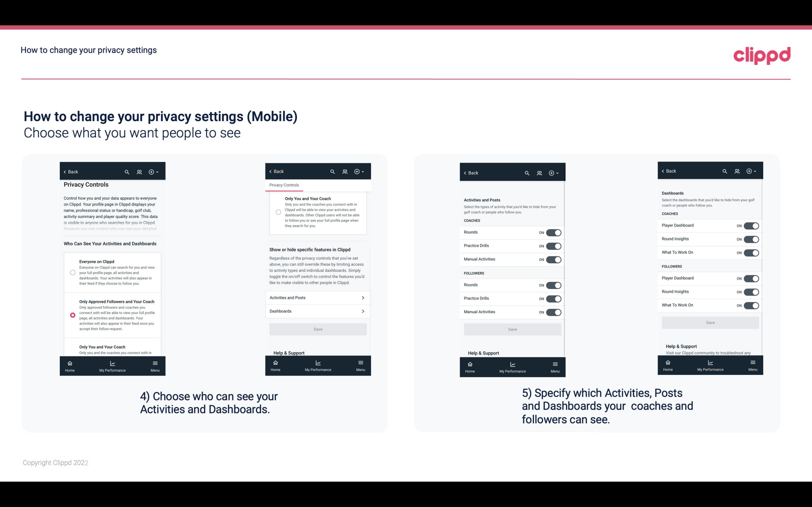
Task: Click the Privacy Controls tab label
Action: click(x=284, y=185)
